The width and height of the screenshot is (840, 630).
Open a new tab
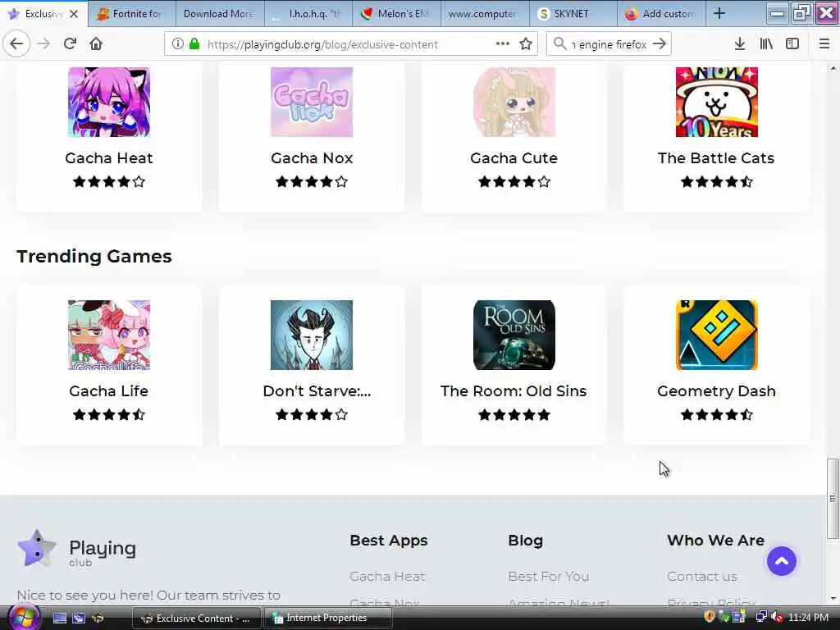click(719, 14)
